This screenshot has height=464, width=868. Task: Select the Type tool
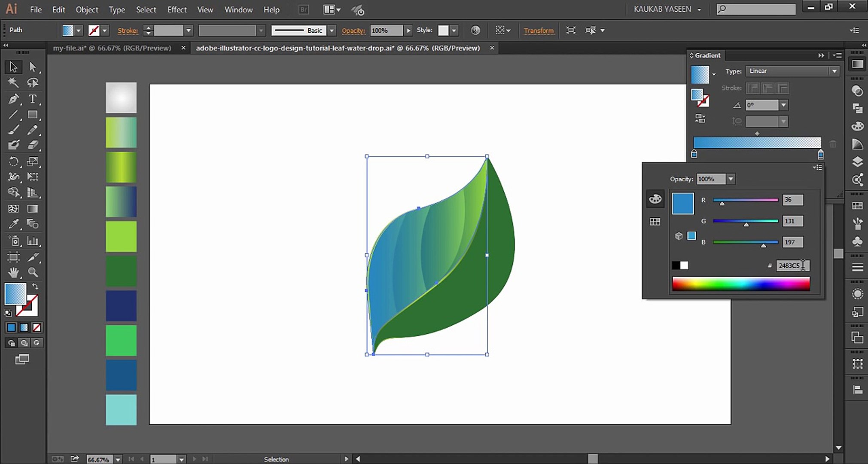tap(32, 99)
